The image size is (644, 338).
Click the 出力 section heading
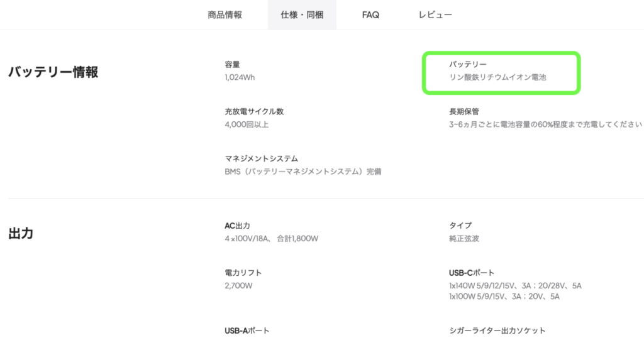(x=21, y=234)
